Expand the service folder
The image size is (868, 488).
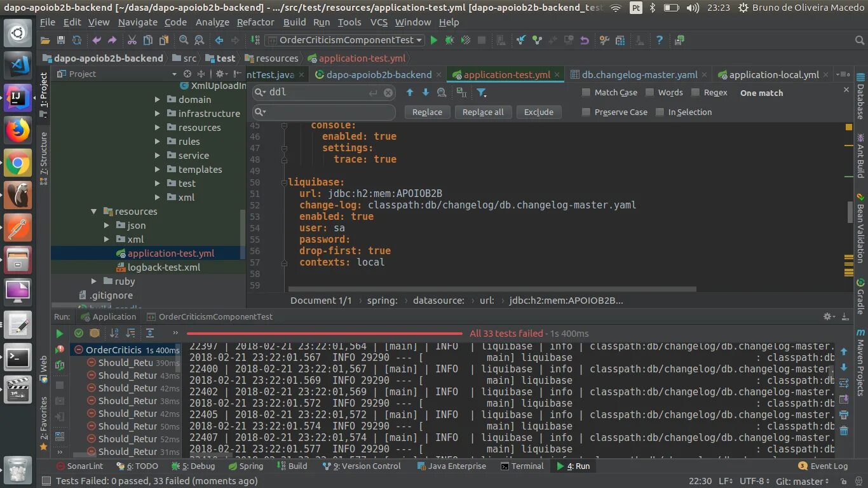(x=158, y=156)
